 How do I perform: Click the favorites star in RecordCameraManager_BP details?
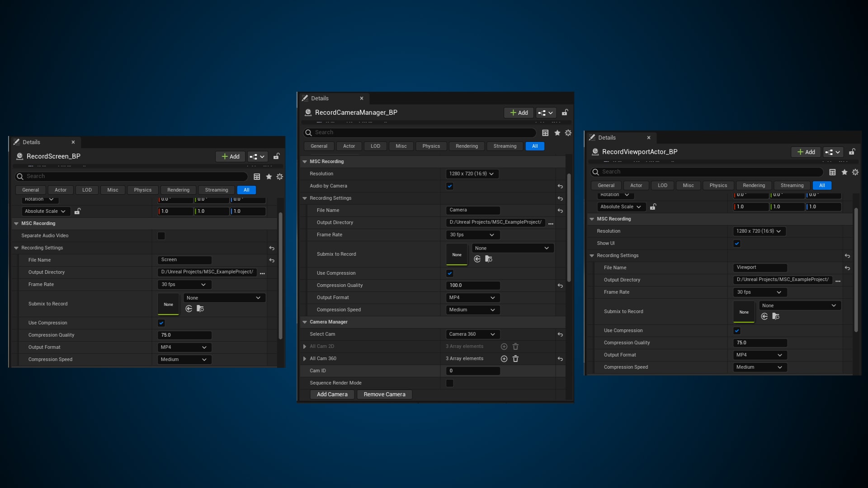click(x=557, y=132)
